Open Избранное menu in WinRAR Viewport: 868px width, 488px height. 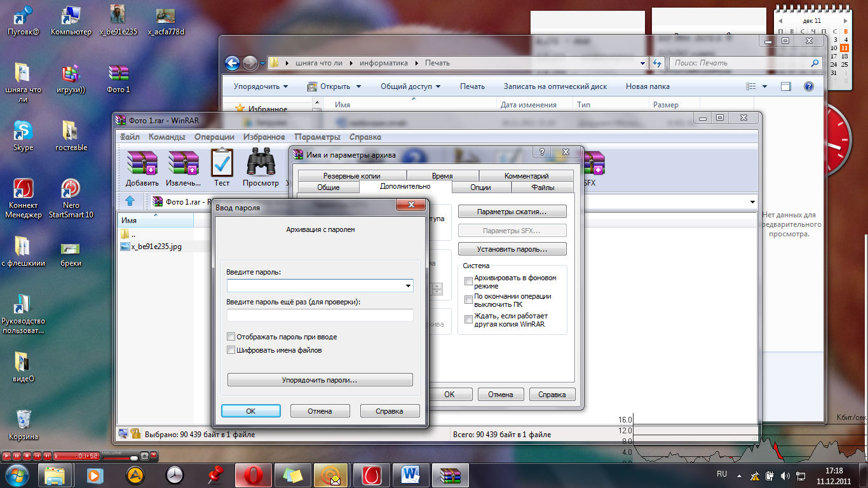coord(265,137)
